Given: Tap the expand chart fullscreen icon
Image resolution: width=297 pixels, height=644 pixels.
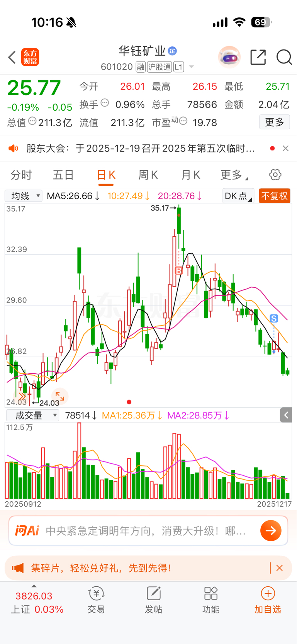Looking at the screenshot, I should tap(59, 396).
